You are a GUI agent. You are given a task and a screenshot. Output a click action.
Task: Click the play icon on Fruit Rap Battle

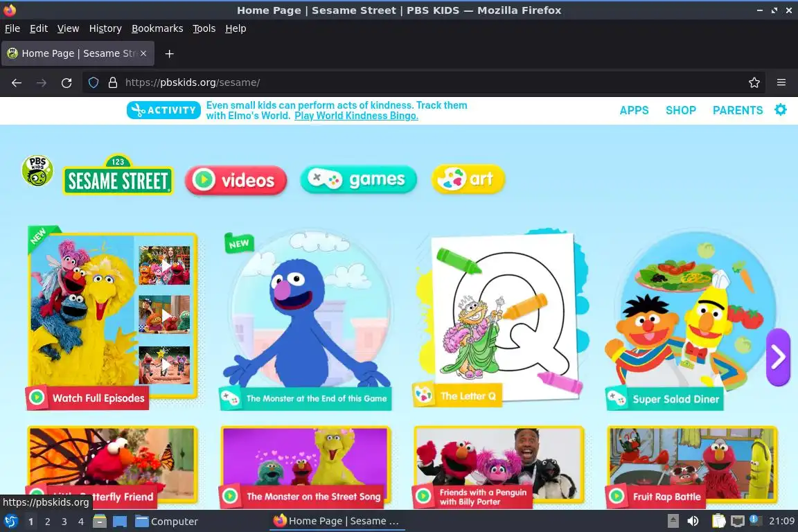[617, 496]
